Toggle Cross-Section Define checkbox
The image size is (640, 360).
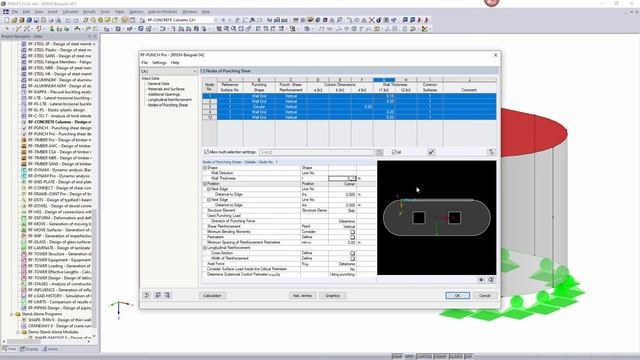pos(352,253)
